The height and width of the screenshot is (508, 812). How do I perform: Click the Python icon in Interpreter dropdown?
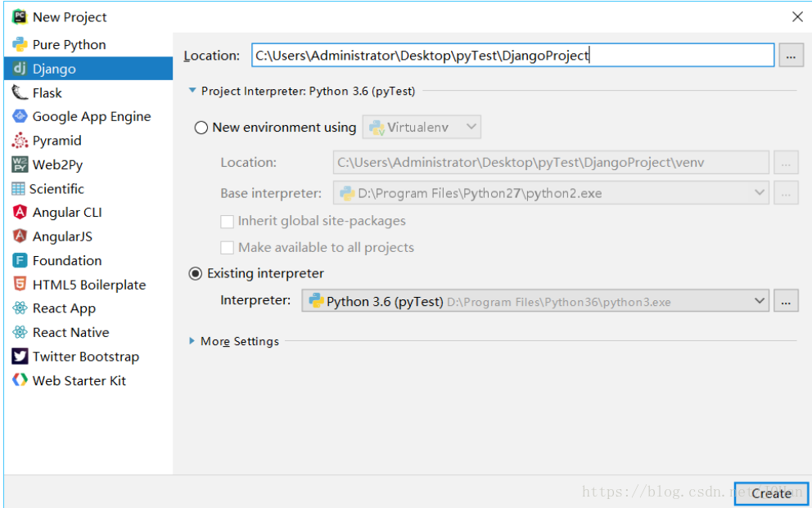pyautogui.click(x=316, y=300)
